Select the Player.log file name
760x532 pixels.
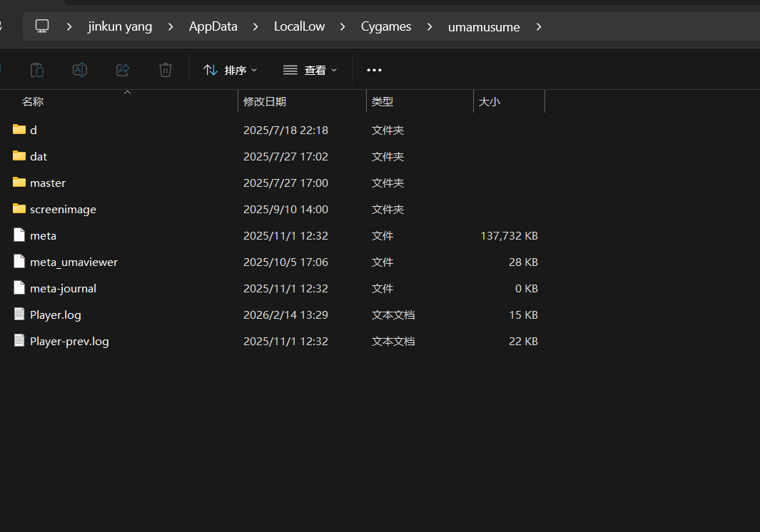[x=55, y=315]
